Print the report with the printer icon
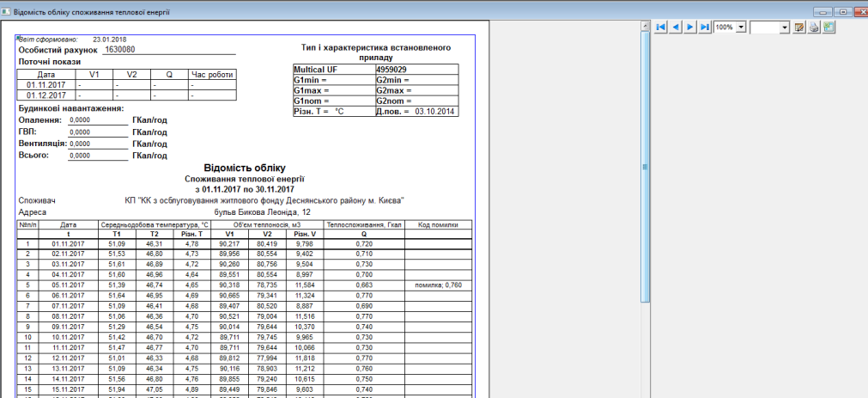The height and width of the screenshot is (398, 868). 813,28
